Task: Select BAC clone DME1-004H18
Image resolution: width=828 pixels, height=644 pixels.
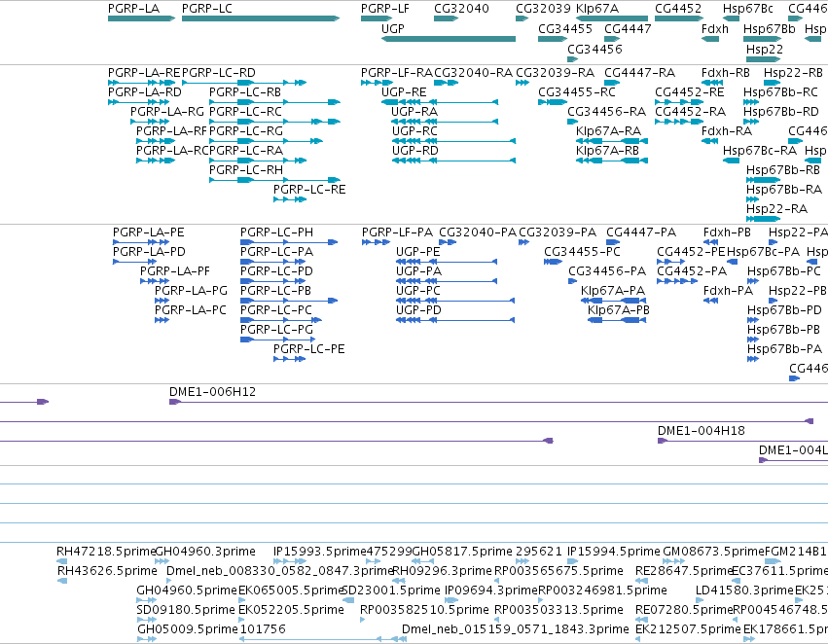Action: (x=702, y=431)
